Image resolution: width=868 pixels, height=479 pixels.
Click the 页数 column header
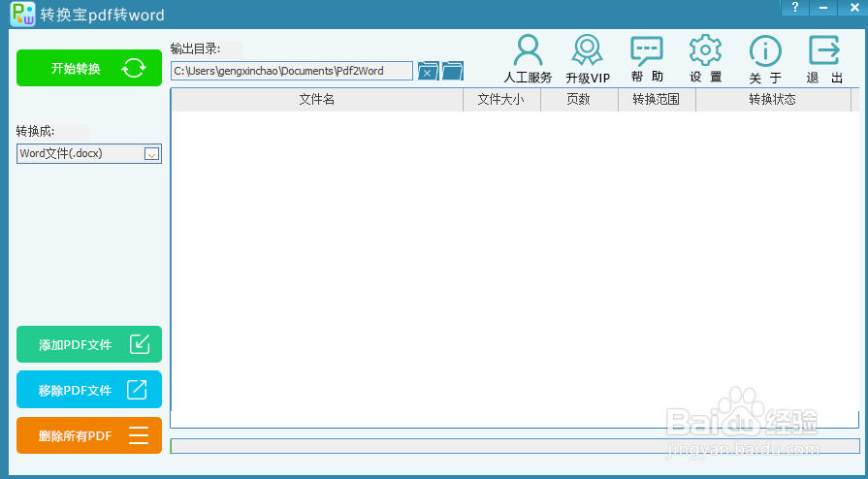(579, 100)
